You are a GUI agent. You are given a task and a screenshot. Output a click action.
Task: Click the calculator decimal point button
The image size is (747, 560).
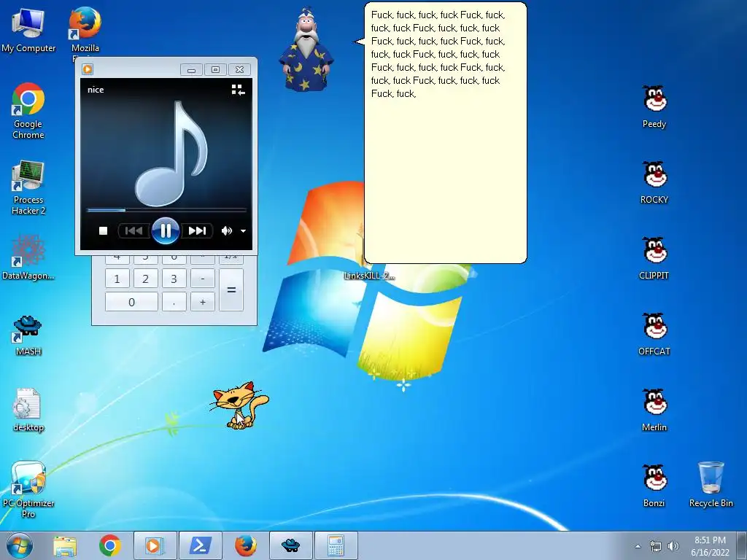coord(174,302)
